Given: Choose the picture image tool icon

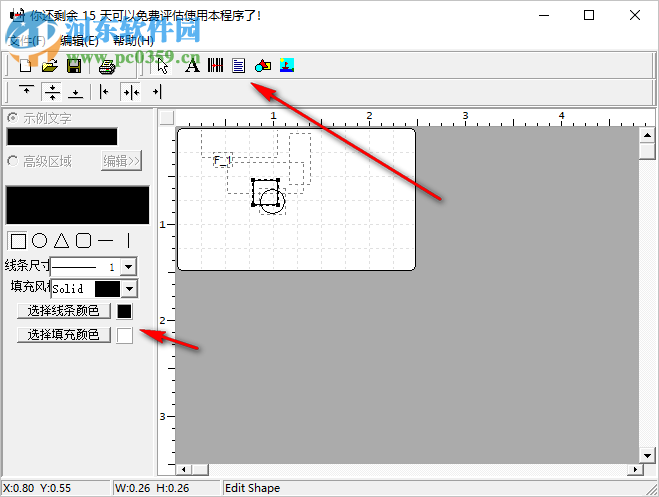Looking at the screenshot, I should tap(287, 65).
